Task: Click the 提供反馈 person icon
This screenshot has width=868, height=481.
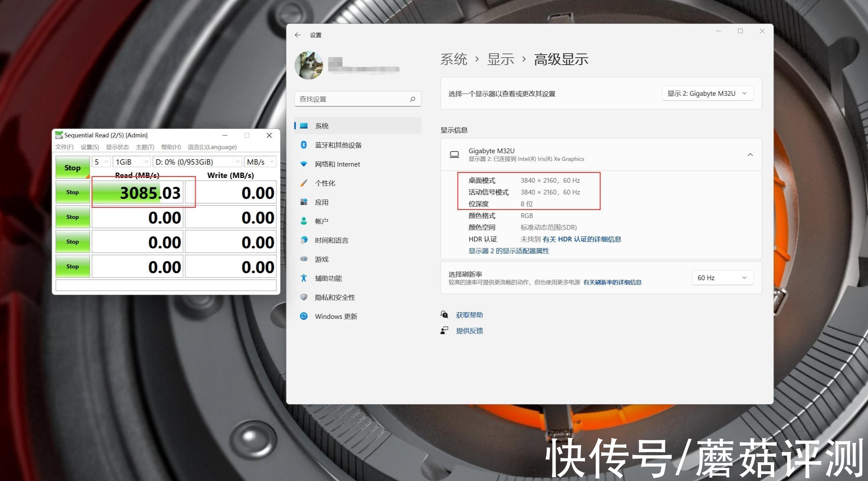Action: click(444, 330)
